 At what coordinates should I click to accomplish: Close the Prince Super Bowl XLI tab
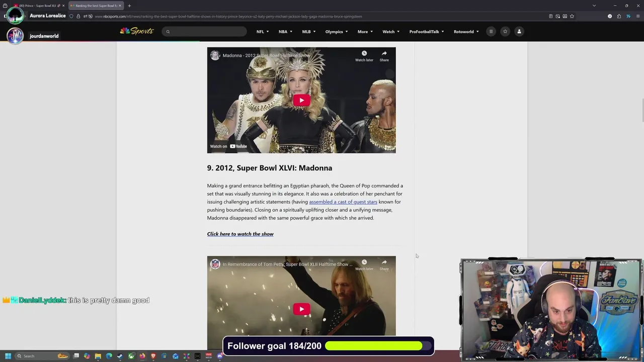tap(63, 6)
